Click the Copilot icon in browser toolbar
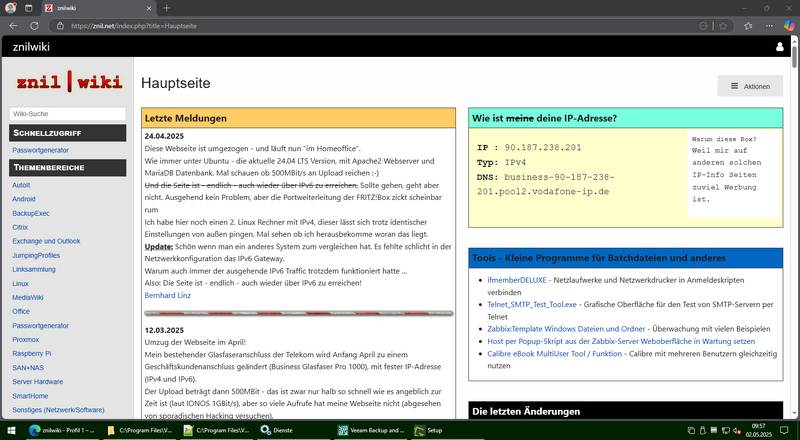This screenshot has height=440, width=800. click(784, 25)
